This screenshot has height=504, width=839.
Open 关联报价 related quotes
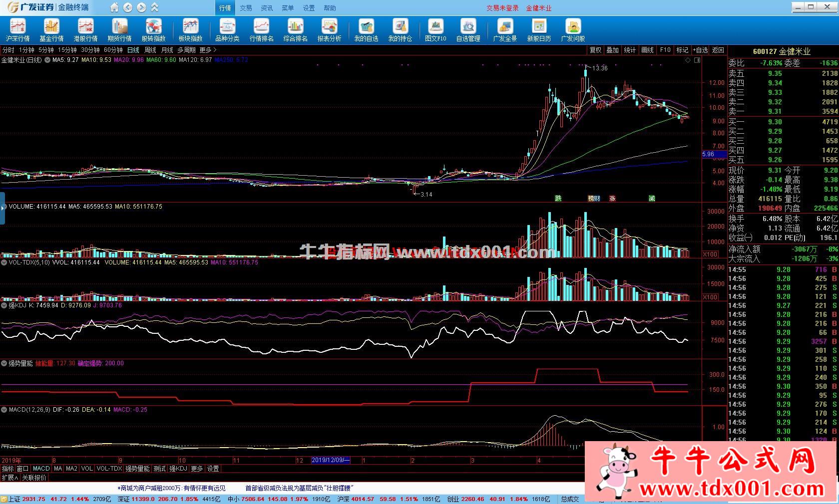click(x=34, y=478)
